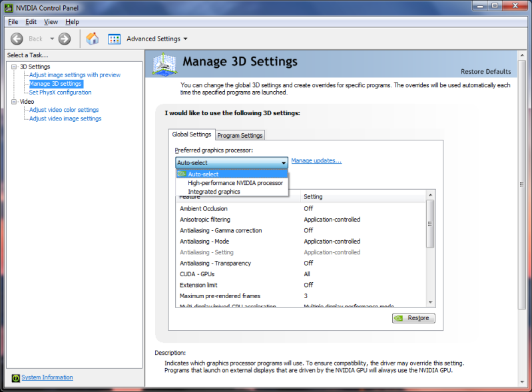Select the Ambient Occlusion row
Viewport: 532px width, 392px height.
(300, 208)
